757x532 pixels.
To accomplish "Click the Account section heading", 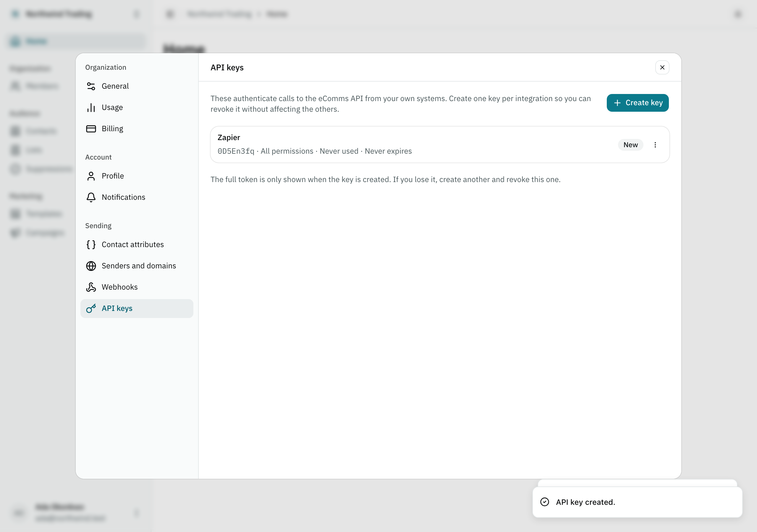I will pyautogui.click(x=98, y=157).
